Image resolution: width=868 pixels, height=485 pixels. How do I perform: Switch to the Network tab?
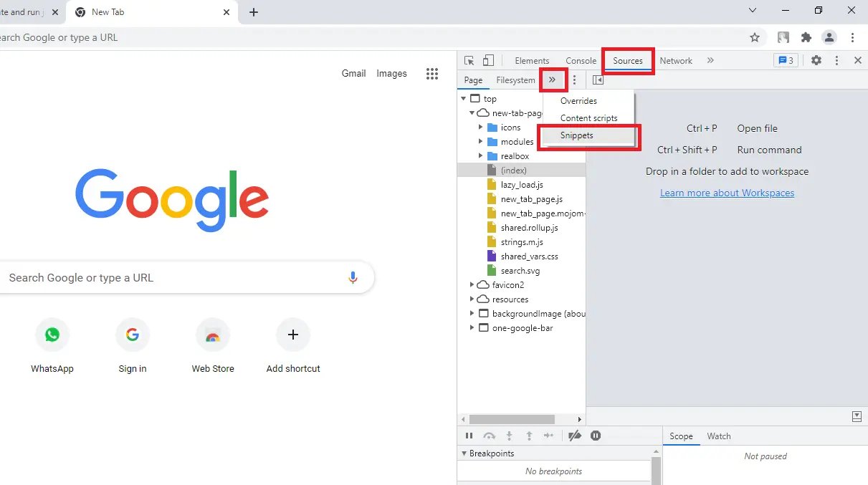pyautogui.click(x=676, y=61)
